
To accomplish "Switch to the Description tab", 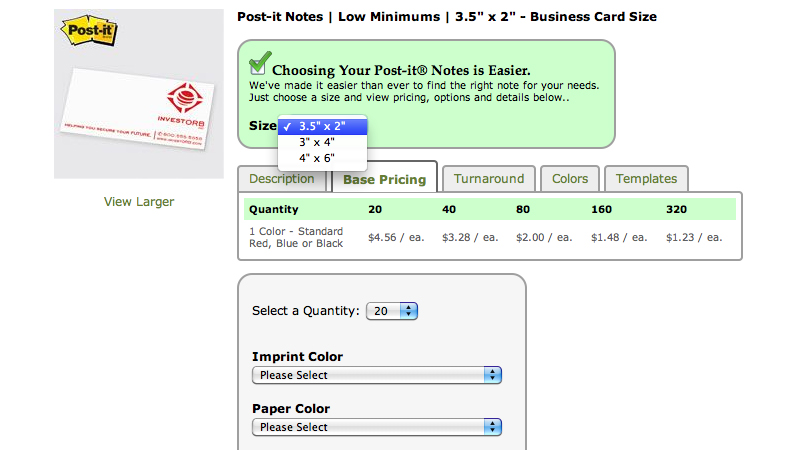I will (x=281, y=179).
